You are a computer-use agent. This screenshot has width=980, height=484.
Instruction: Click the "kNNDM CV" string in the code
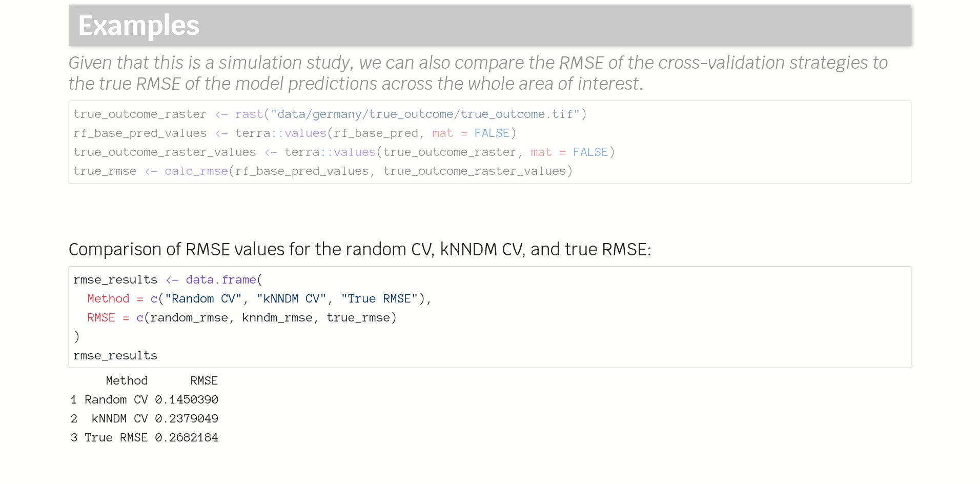click(x=291, y=298)
